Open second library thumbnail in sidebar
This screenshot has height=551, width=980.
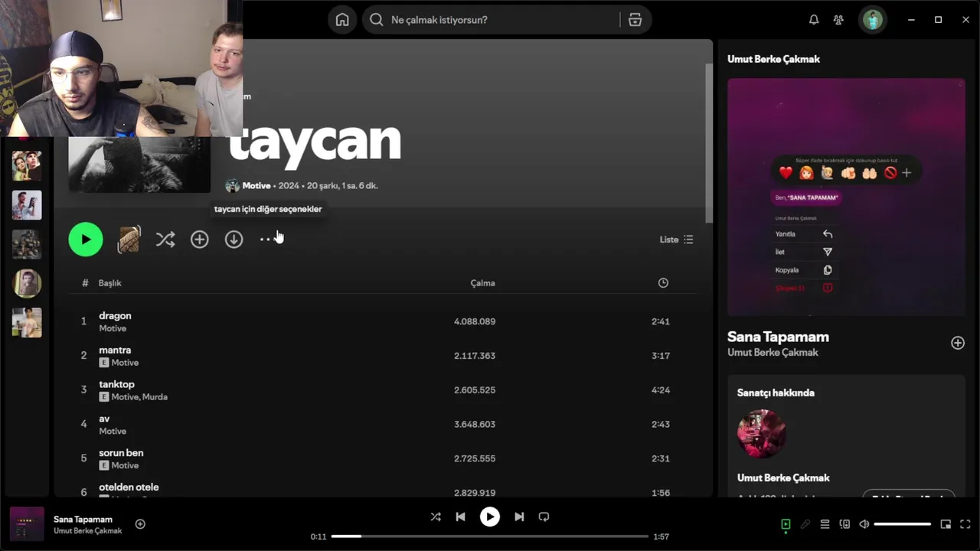27,205
